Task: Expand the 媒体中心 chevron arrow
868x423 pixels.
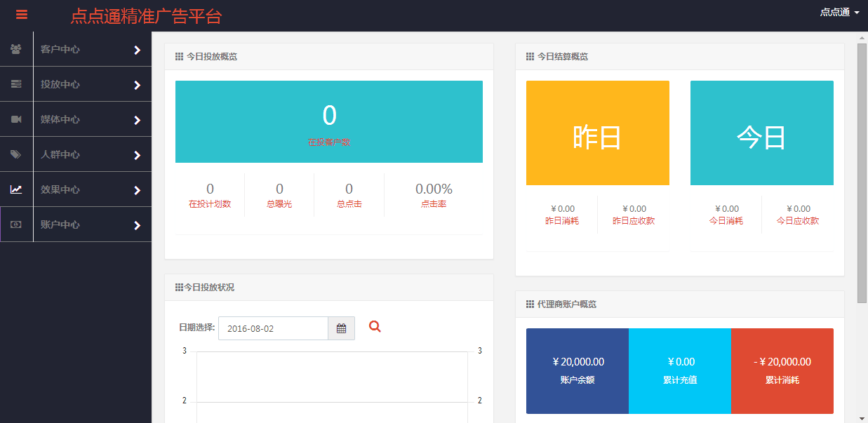Action: 137,120
